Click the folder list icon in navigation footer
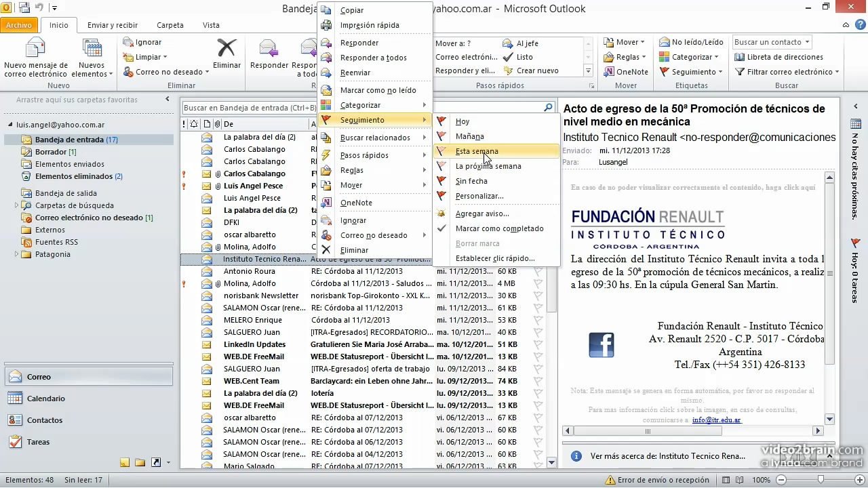This screenshot has width=868, height=488. click(x=140, y=463)
